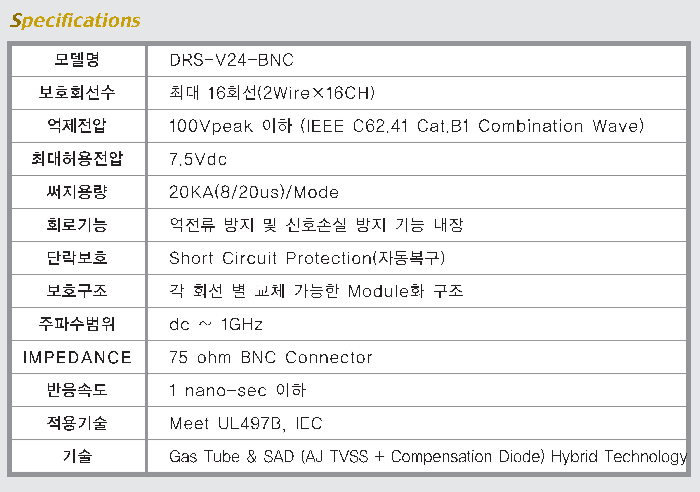Click the 1 nano-sec 이하 value
Viewport: 700px width, 492px height.
(237, 390)
